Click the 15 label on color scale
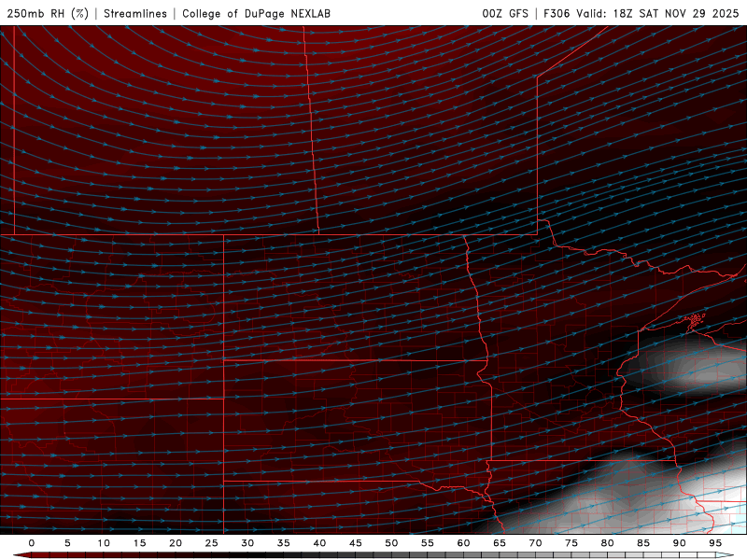 click(x=139, y=543)
